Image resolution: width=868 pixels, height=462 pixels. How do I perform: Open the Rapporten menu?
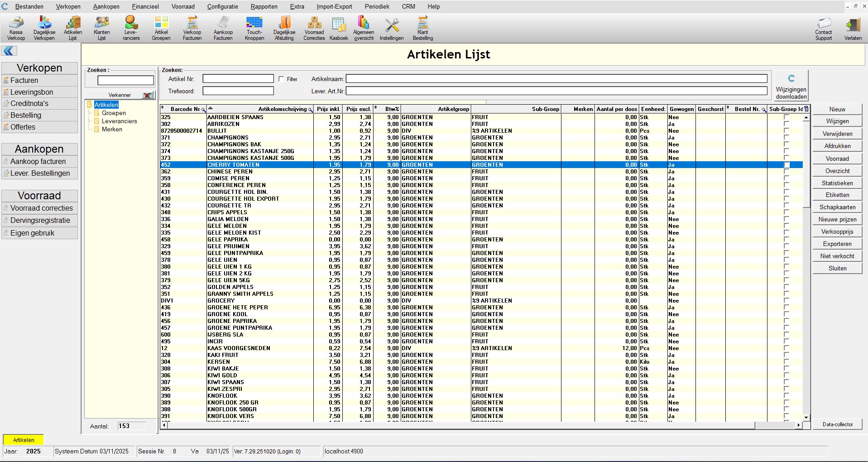click(264, 6)
